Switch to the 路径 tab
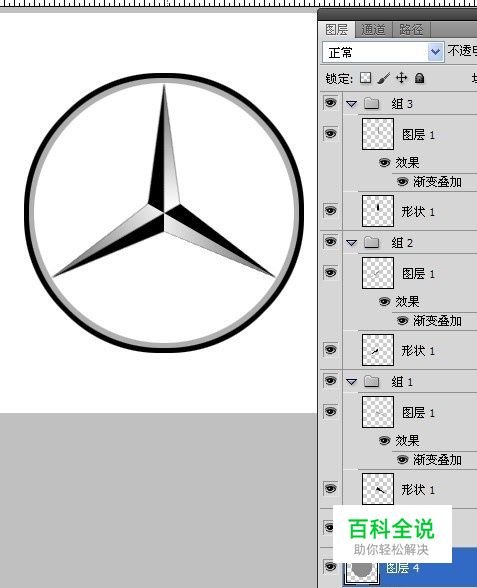Image resolution: width=477 pixels, height=588 pixels. click(411, 29)
